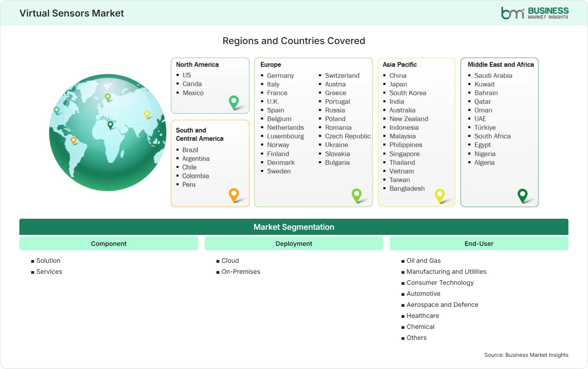Click the 'North America' card heading
This screenshot has height=369, width=588.
197,65
